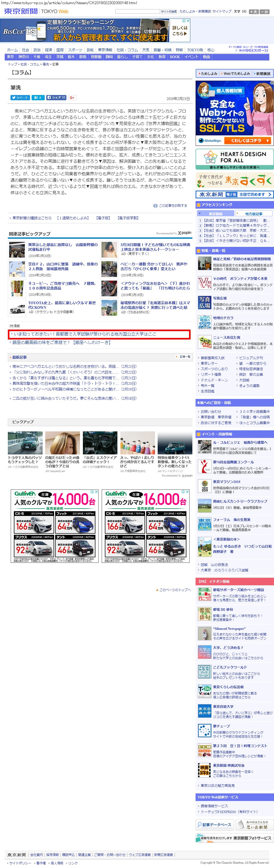Click the 東京新聞 TOKYO Web logo

click(x=36, y=12)
